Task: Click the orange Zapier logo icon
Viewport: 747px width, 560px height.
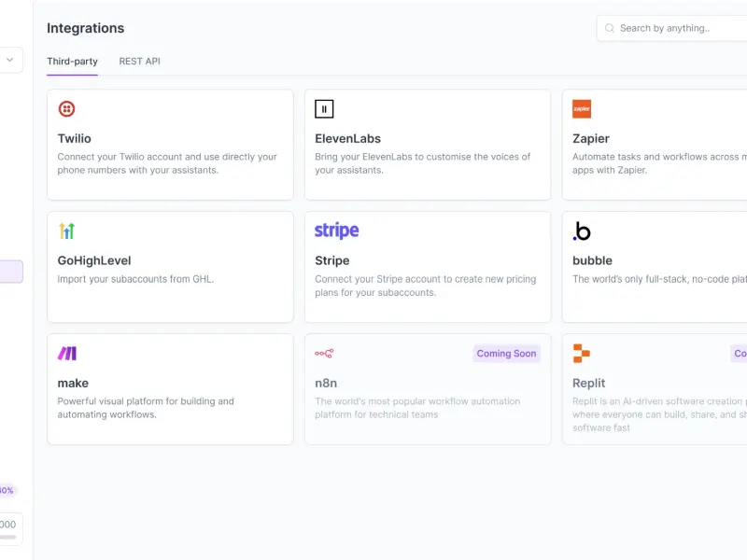Action: pyautogui.click(x=582, y=109)
